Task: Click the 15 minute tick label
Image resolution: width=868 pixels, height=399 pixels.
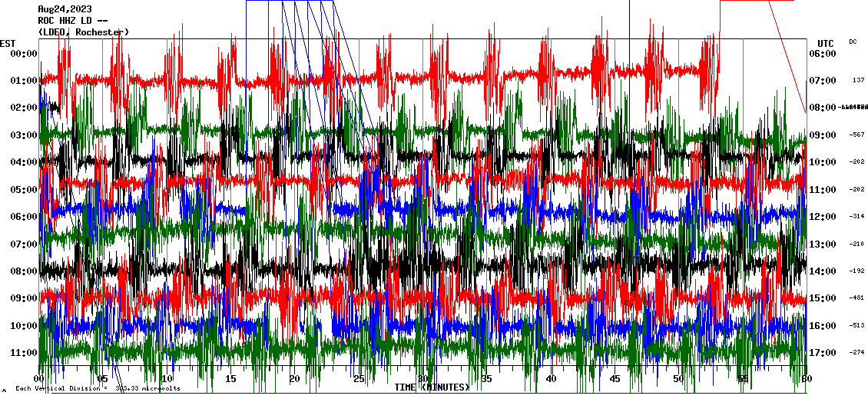Action: pyautogui.click(x=230, y=379)
